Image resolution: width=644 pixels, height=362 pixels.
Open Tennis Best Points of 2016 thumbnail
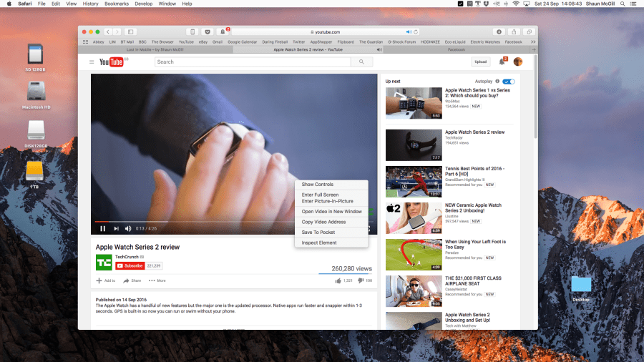point(414,182)
